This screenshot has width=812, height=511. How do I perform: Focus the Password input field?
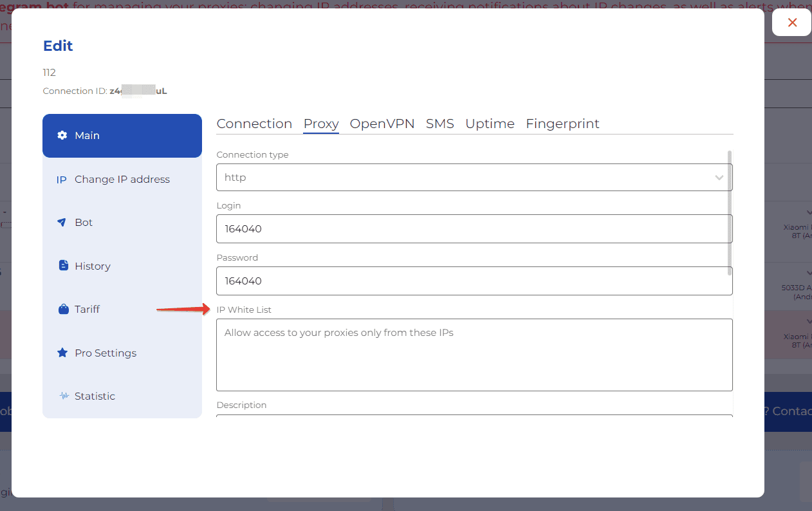[474, 281]
